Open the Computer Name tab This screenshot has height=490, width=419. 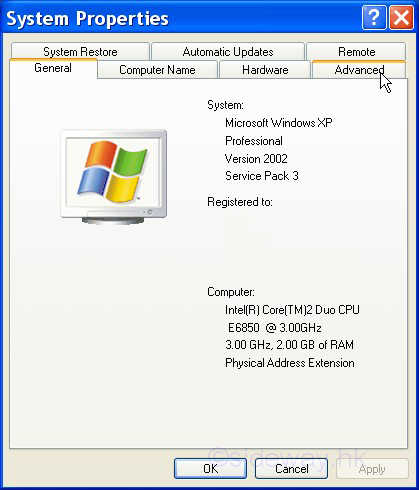[x=157, y=70]
